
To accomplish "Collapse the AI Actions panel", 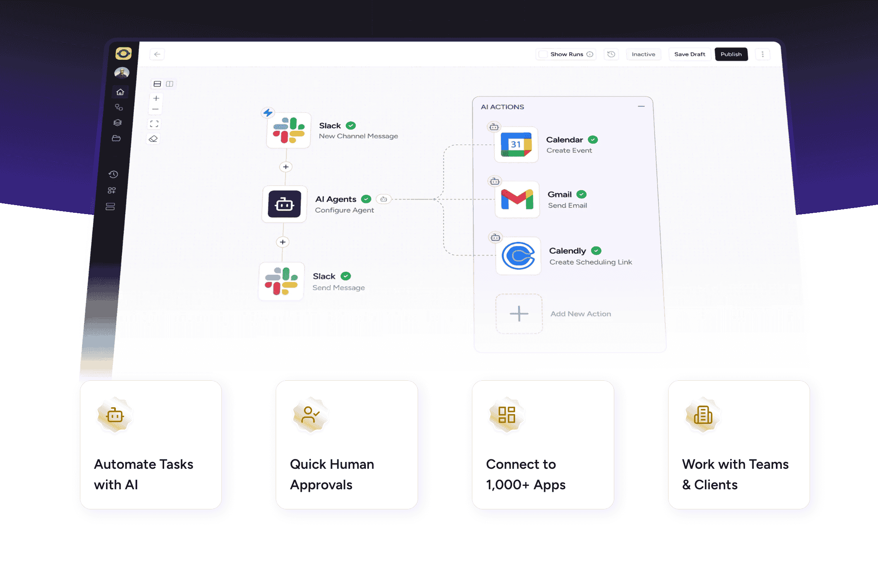I will tap(640, 106).
